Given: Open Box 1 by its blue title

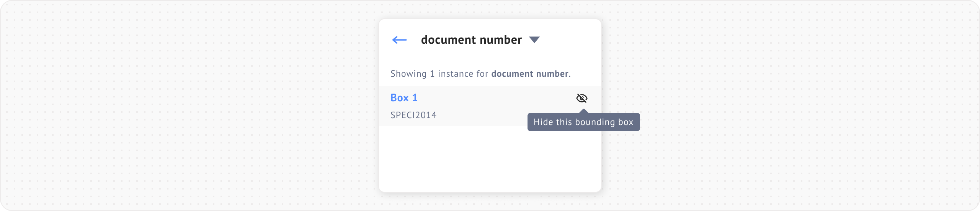Looking at the screenshot, I should [404, 98].
